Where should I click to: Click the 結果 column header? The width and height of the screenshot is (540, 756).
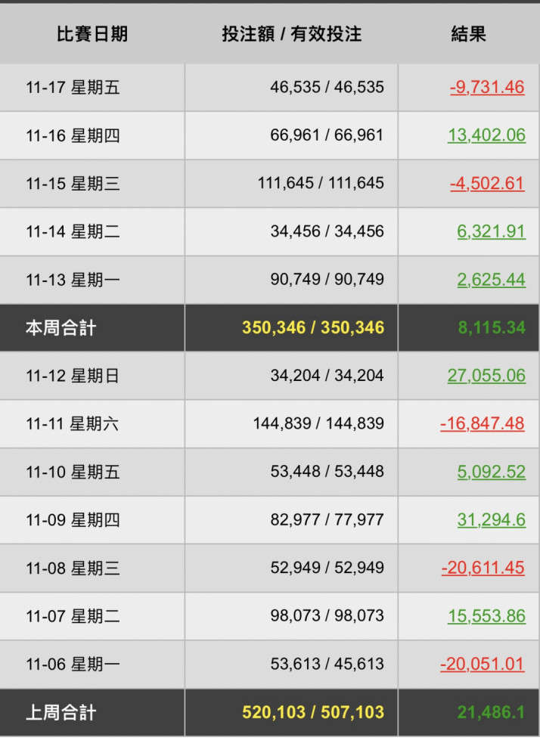tap(468, 34)
